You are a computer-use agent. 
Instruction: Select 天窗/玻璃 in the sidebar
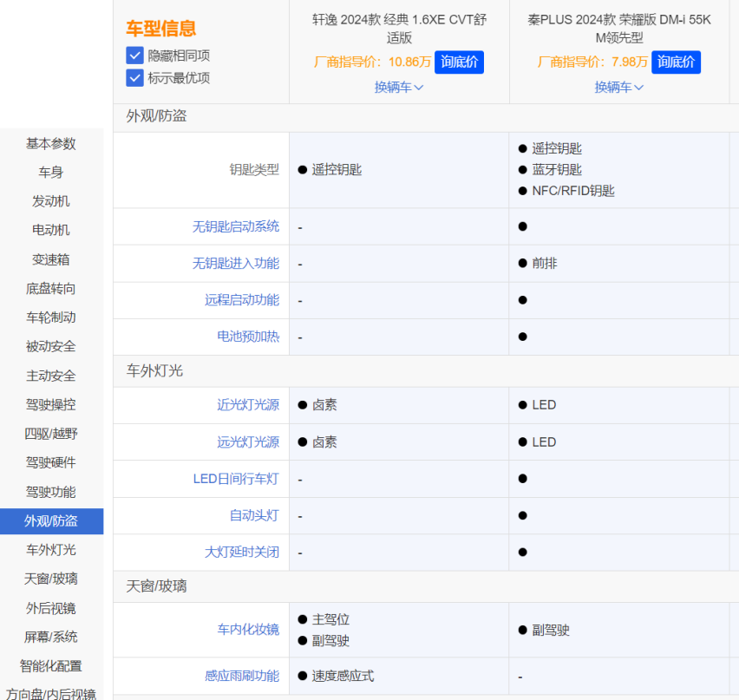click(x=51, y=579)
